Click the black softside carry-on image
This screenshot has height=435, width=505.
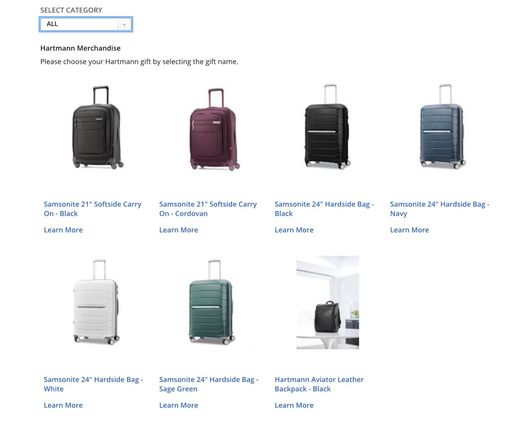[x=97, y=127]
